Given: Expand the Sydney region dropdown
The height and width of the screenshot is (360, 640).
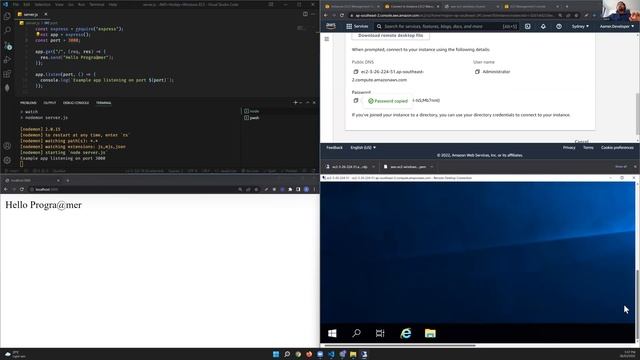Looking at the screenshot, I should coord(580,26).
